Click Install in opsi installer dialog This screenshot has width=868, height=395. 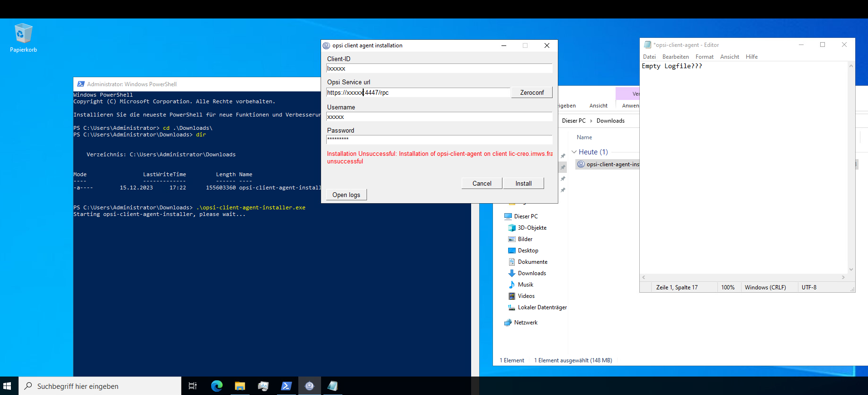[523, 183]
